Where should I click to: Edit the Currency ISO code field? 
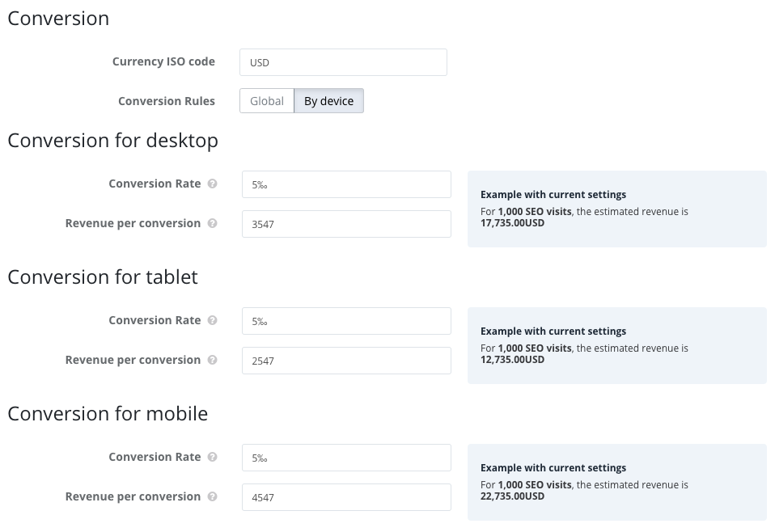click(x=343, y=62)
